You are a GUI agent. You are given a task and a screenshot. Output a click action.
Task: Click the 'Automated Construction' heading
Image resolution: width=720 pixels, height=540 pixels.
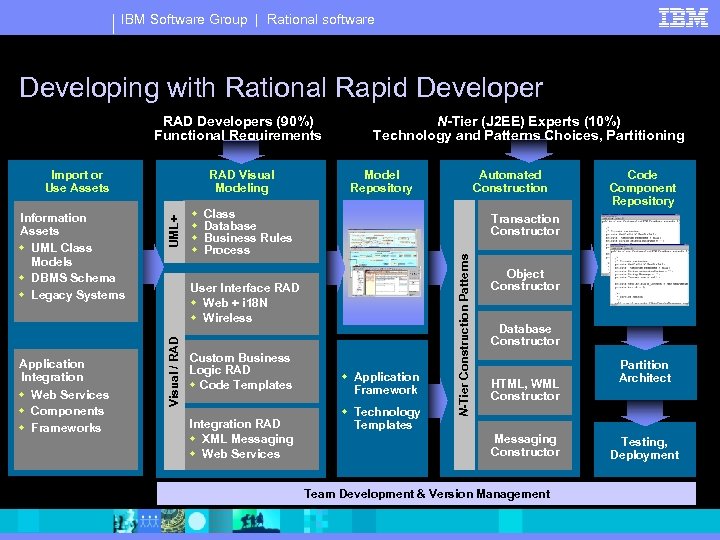(x=510, y=181)
